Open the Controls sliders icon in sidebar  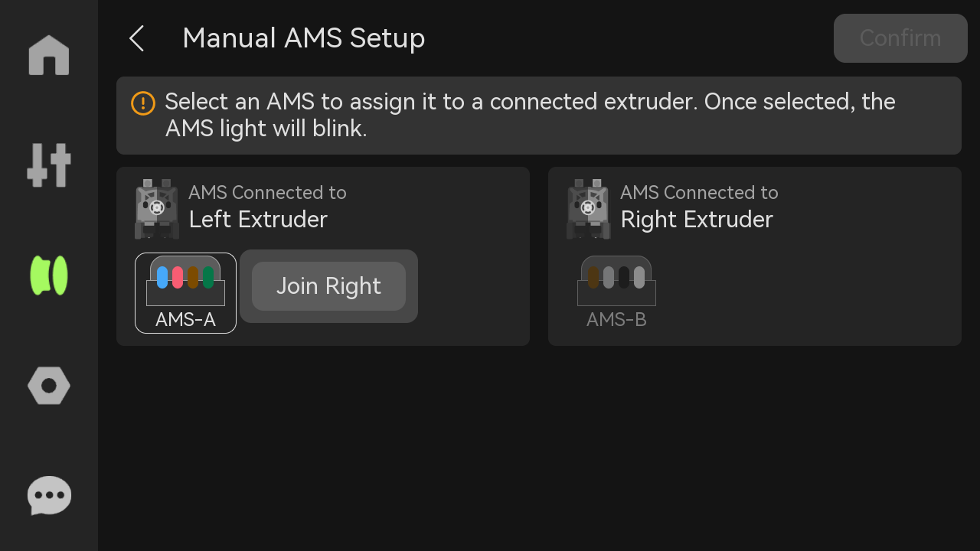pos(49,165)
